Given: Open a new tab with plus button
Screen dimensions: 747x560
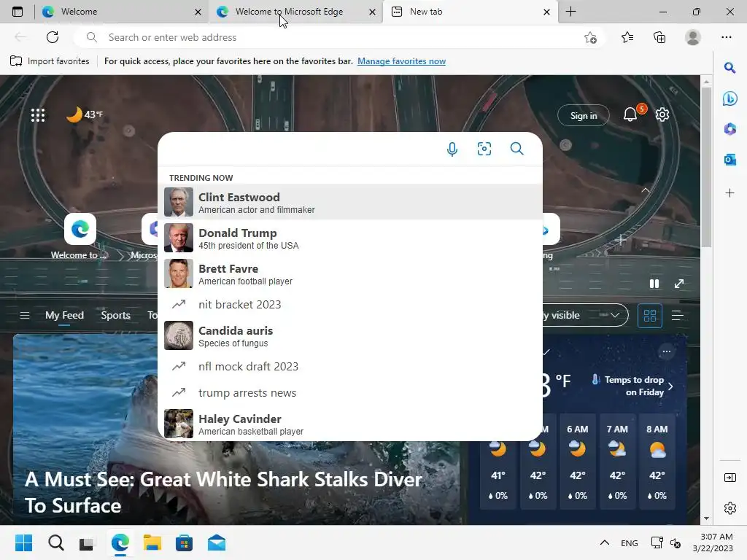Looking at the screenshot, I should click(x=570, y=12).
